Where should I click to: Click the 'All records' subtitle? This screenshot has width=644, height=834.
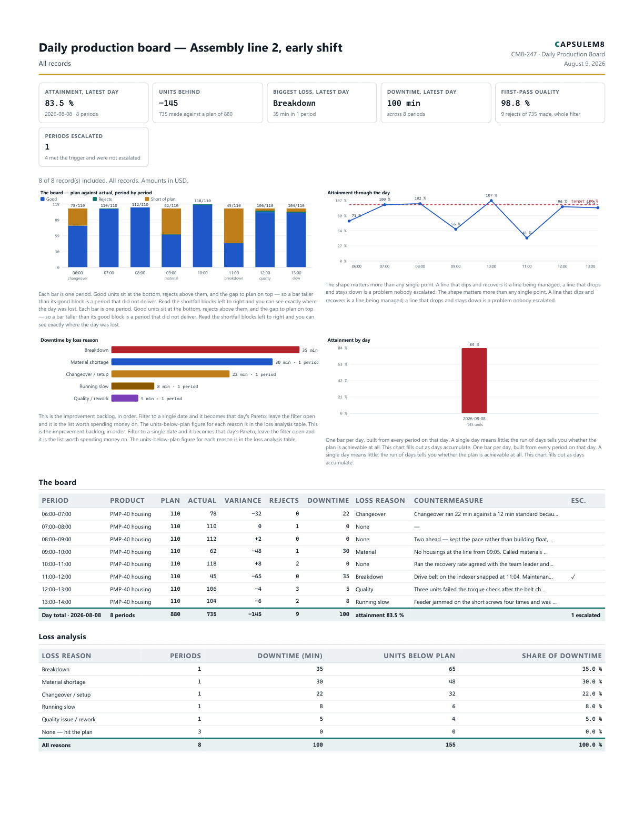(55, 64)
